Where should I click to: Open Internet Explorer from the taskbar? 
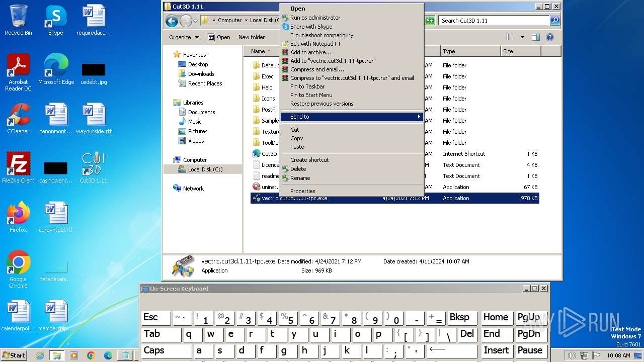(x=40, y=355)
